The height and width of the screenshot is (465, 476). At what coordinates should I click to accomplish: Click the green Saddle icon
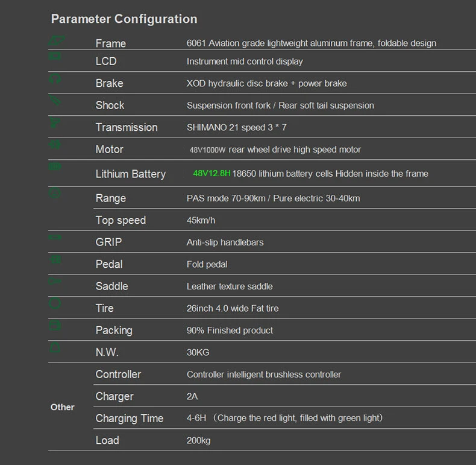pos(55,282)
